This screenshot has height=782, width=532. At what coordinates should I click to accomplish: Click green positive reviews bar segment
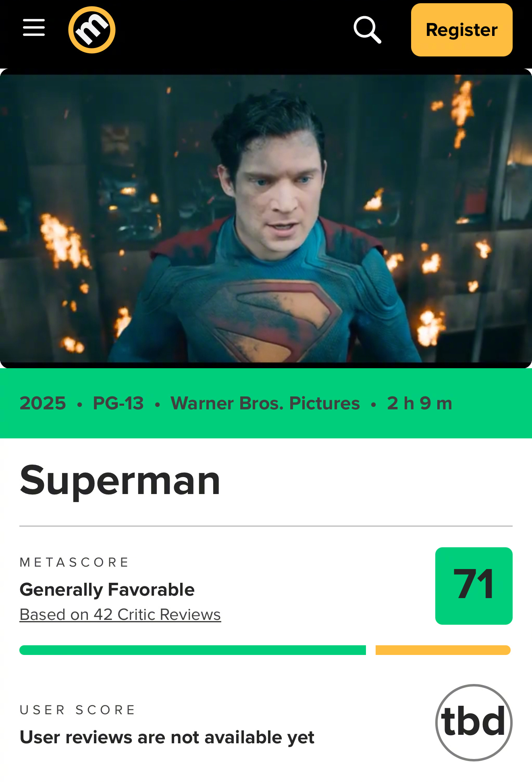pos(193,650)
